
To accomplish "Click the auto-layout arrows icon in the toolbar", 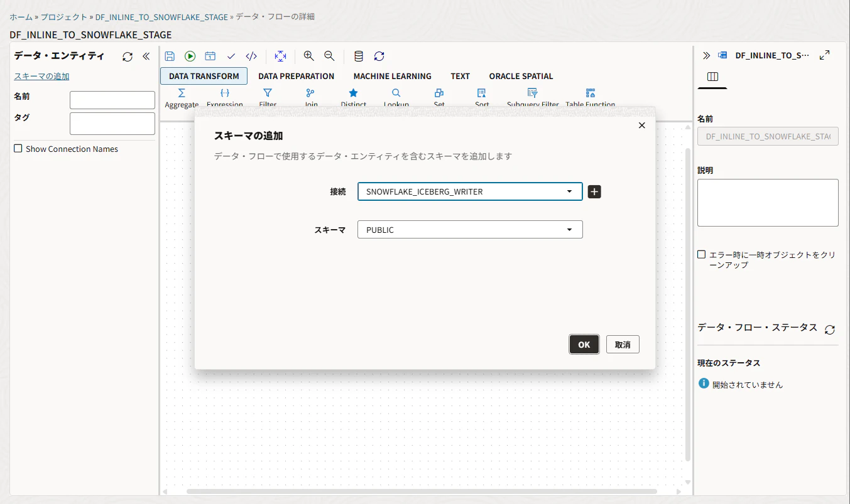I will [280, 56].
